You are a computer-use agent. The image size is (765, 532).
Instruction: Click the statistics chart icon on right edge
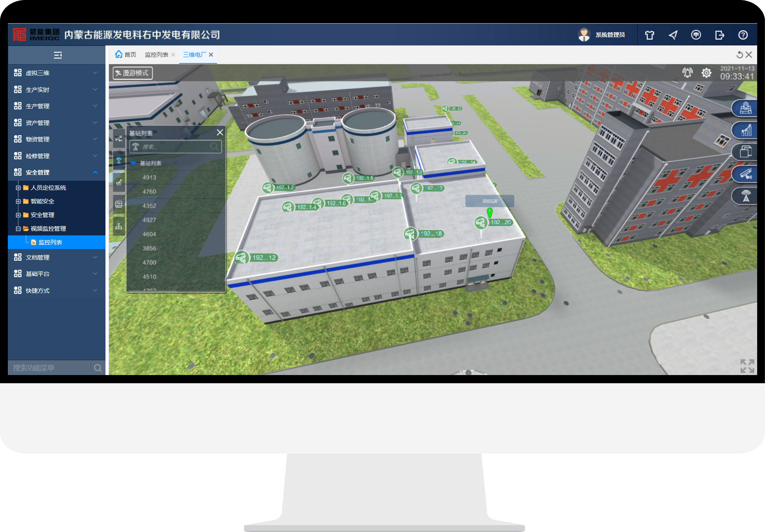(746, 130)
